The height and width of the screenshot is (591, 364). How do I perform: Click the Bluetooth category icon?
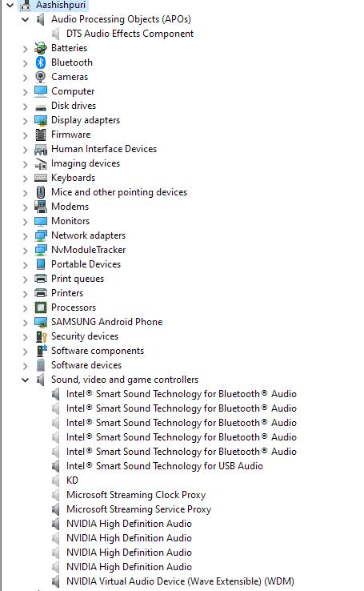pos(41,62)
